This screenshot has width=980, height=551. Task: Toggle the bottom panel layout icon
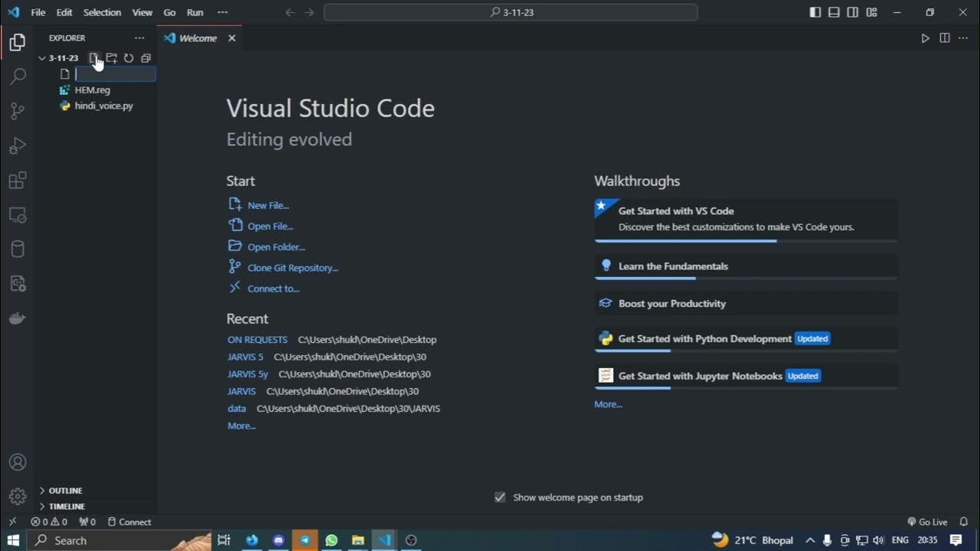[834, 12]
